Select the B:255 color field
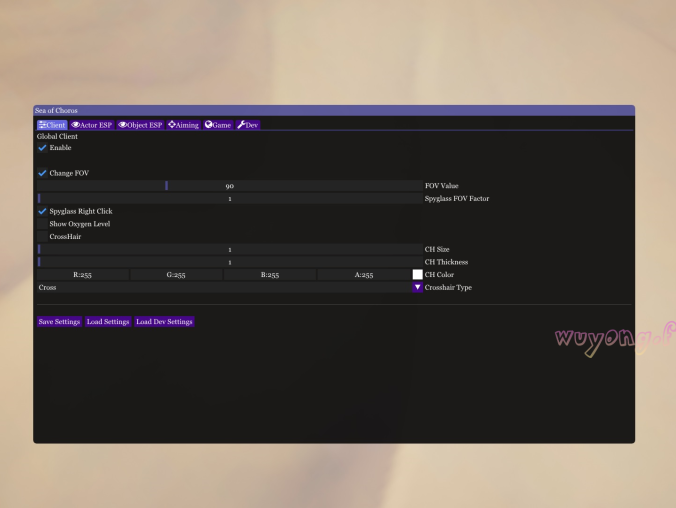 click(x=270, y=275)
